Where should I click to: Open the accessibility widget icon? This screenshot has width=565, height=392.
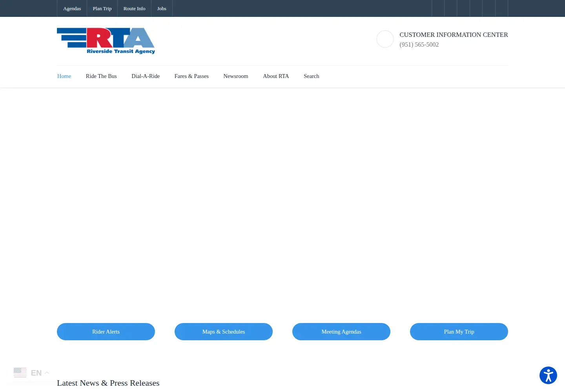[x=548, y=375]
